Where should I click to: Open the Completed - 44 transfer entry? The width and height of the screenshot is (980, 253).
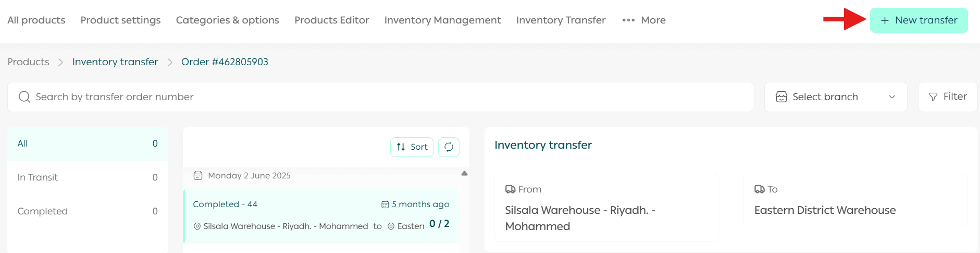pyautogui.click(x=321, y=215)
